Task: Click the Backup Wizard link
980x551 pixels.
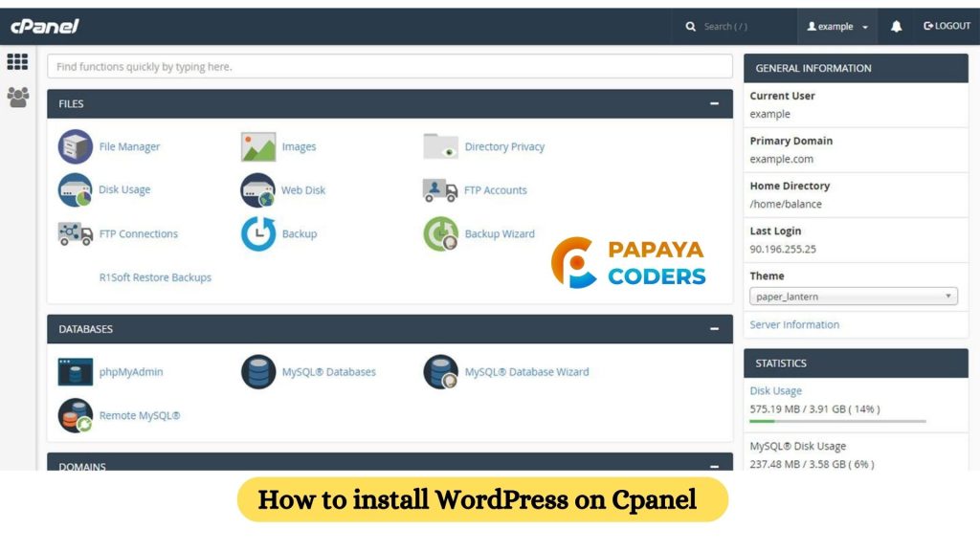Action: pos(500,233)
